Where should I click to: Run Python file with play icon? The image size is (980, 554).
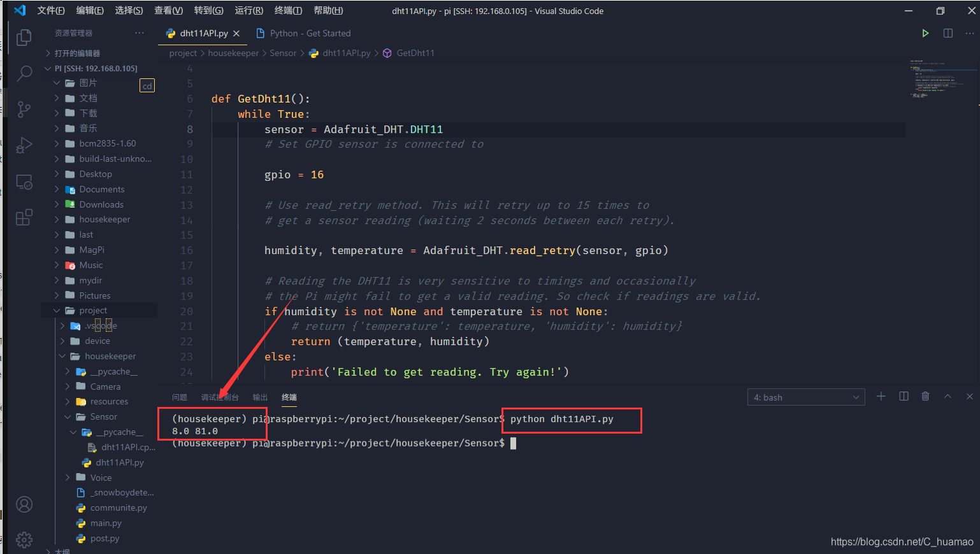[x=925, y=33]
